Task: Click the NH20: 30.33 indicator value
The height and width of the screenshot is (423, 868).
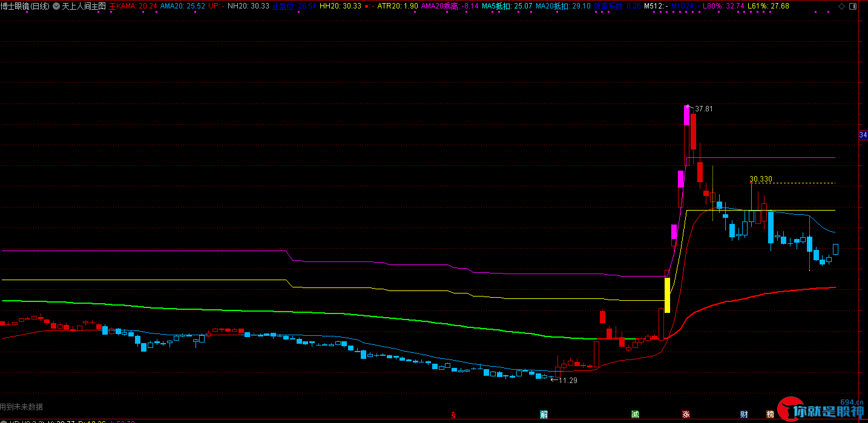Action: [248, 5]
